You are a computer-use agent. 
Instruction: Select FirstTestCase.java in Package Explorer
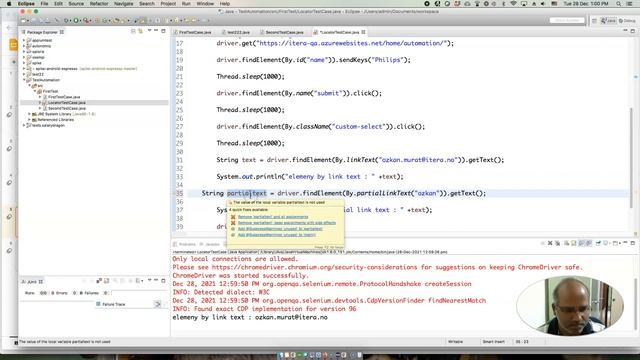(64, 97)
